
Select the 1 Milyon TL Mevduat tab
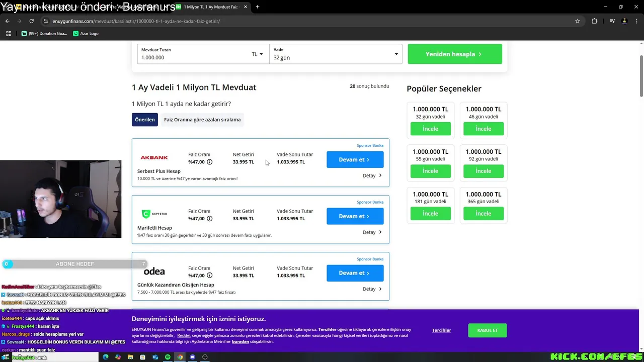pyautogui.click(x=210, y=7)
